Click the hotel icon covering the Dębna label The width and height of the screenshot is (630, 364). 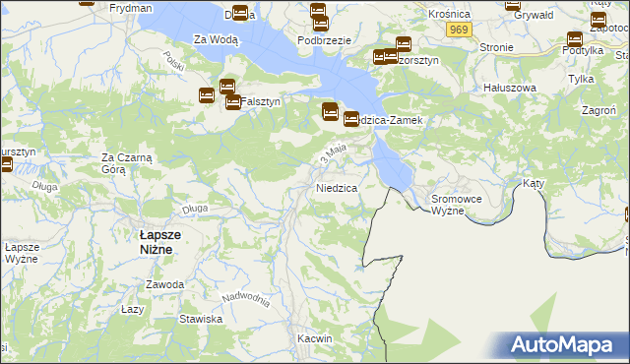[240, 13]
